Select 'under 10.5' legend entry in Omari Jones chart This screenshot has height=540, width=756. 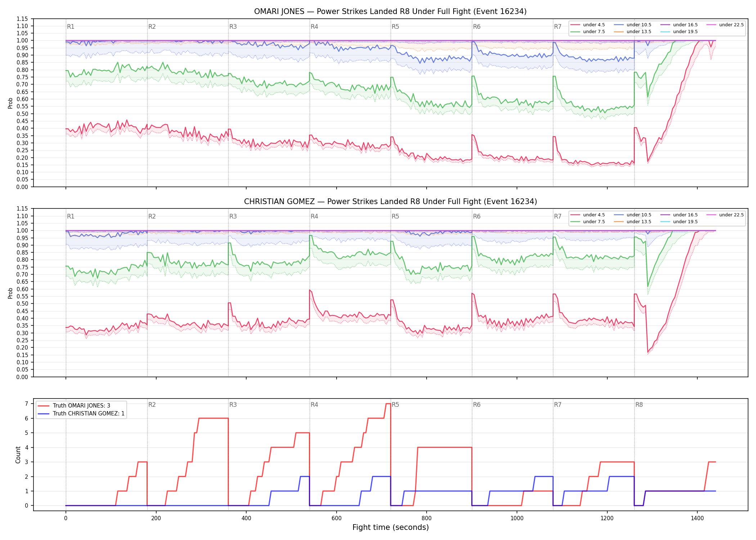(x=633, y=25)
